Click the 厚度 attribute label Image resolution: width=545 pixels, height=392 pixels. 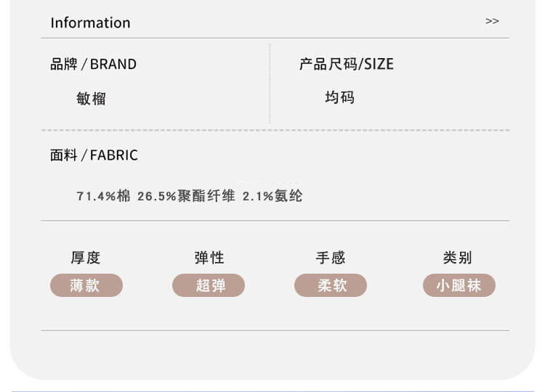pos(86,258)
